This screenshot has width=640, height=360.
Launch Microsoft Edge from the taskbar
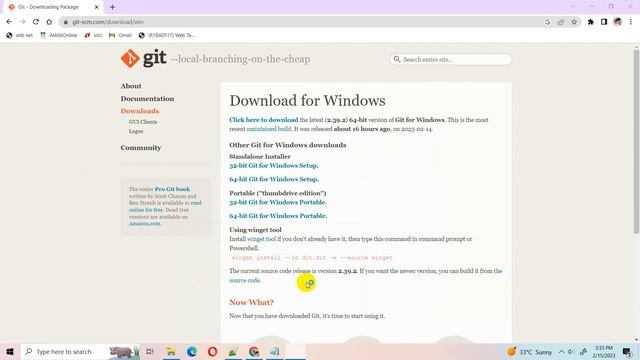pos(192,352)
